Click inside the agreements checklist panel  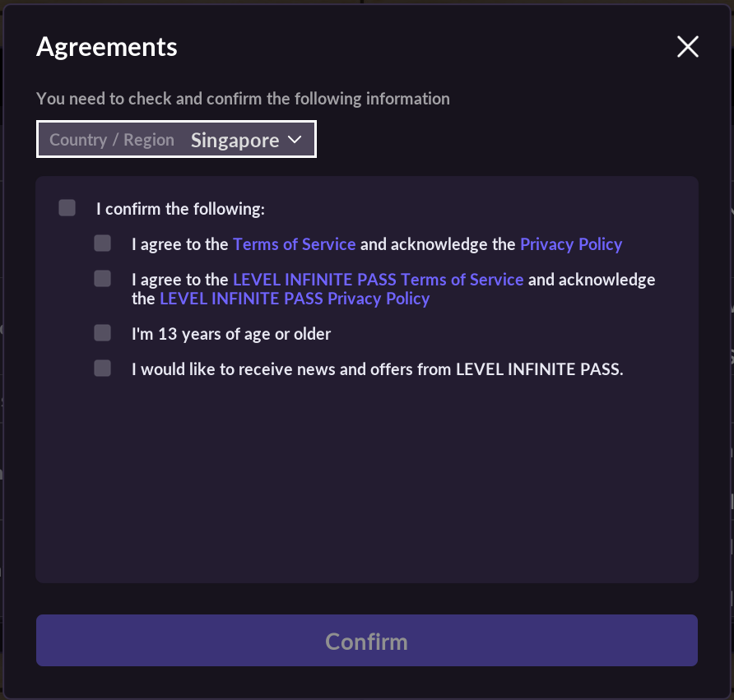(366, 477)
